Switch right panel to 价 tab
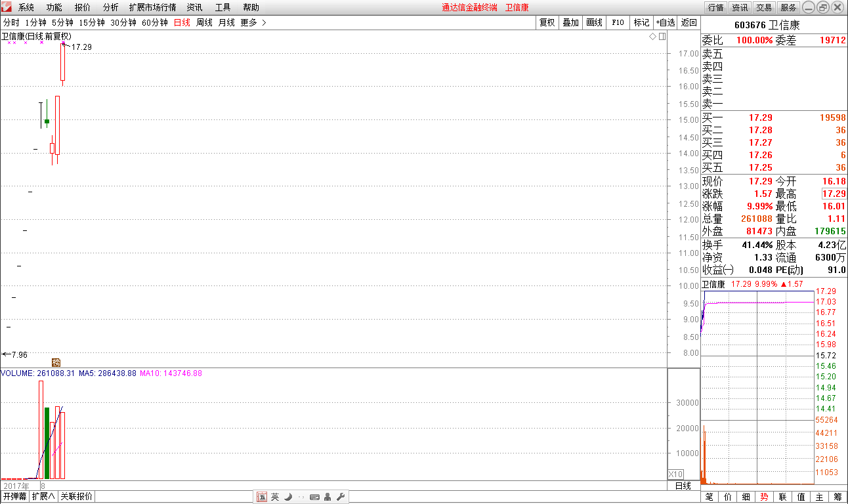This screenshot has width=848, height=504. pyautogui.click(x=728, y=497)
